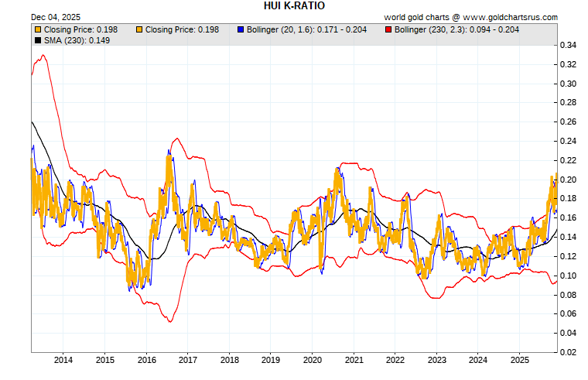Click the 2016 x-axis label

pyautogui.click(x=147, y=360)
